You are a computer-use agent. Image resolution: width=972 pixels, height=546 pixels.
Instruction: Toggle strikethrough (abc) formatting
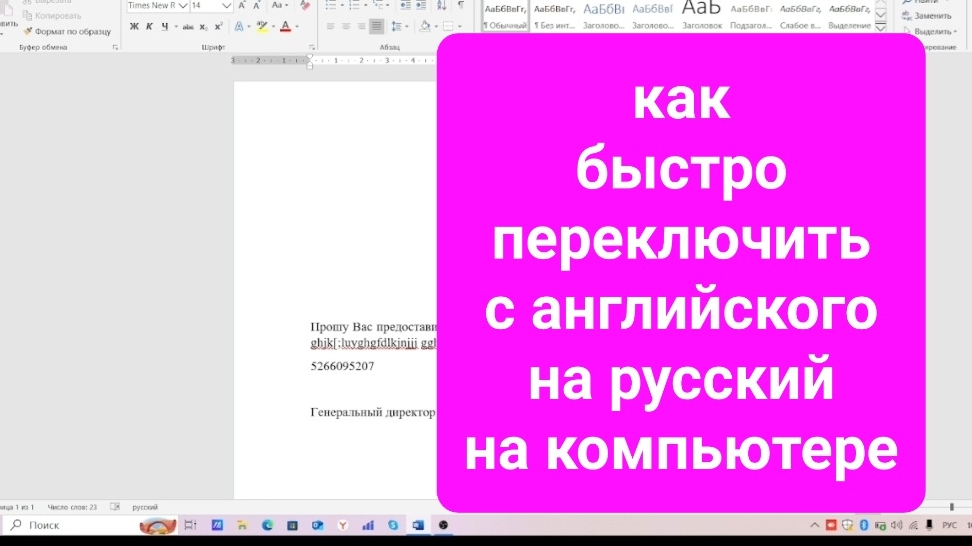coord(188,27)
